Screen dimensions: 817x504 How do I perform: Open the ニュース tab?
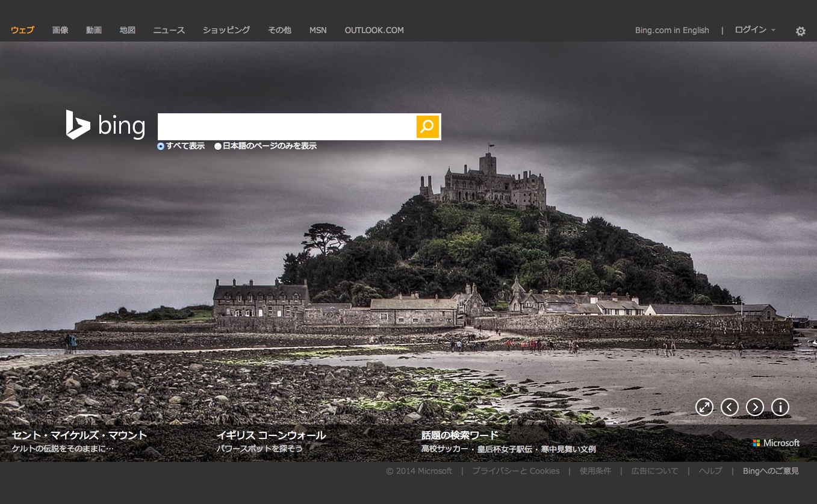169,30
